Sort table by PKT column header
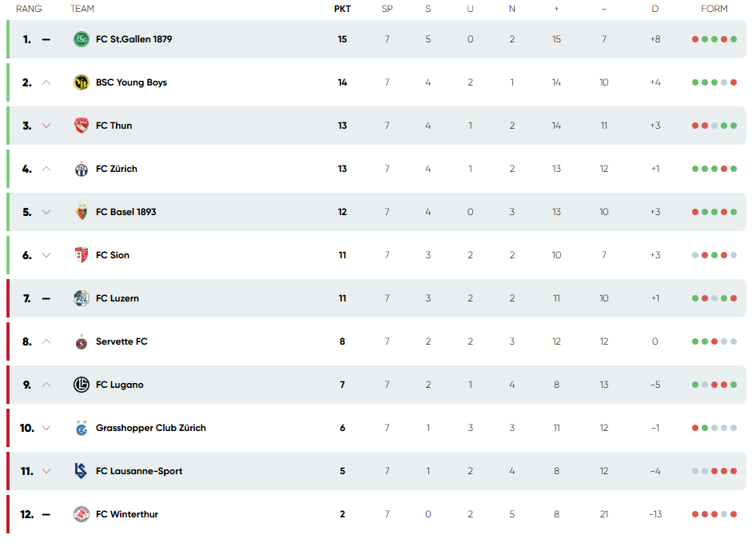 [x=342, y=9]
